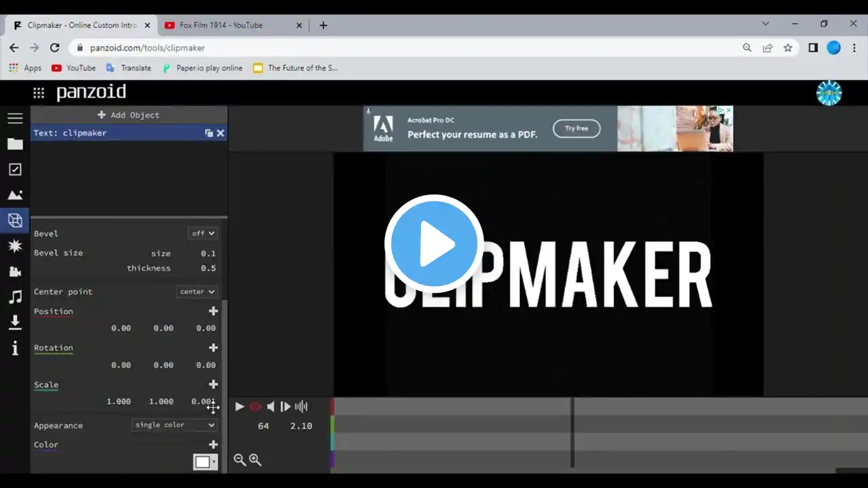The height and width of the screenshot is (488, 868).
Task: Open the hamburger menu in left sidebar
Action: [x=15, y=119]
